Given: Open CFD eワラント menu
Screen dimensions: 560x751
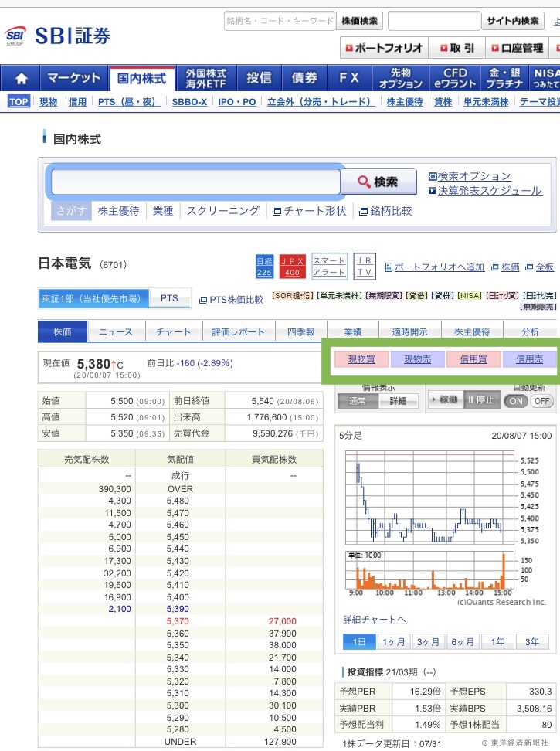Looking at the screenshot, I should pyautogui.click(x=455, y=78).
